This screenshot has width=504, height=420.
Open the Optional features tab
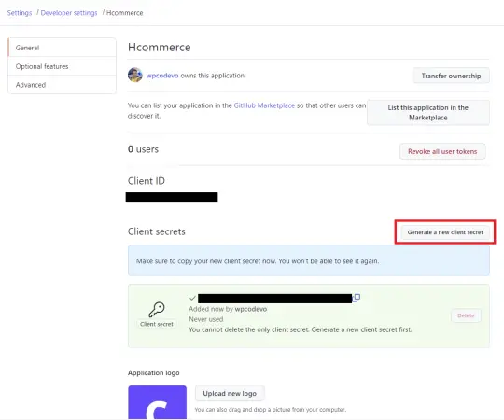pyautogui.click(x=62, y=66)
